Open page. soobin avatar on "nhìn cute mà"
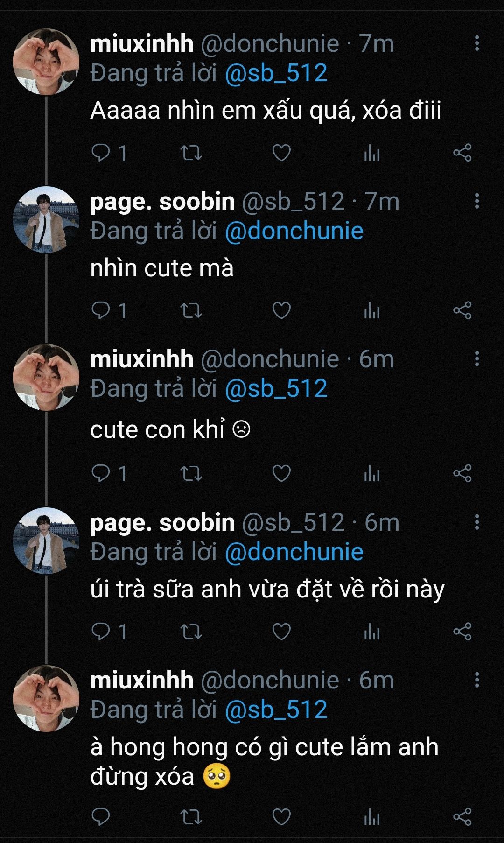This screenshot has height=843, width=504. click(x=46, y=219)
